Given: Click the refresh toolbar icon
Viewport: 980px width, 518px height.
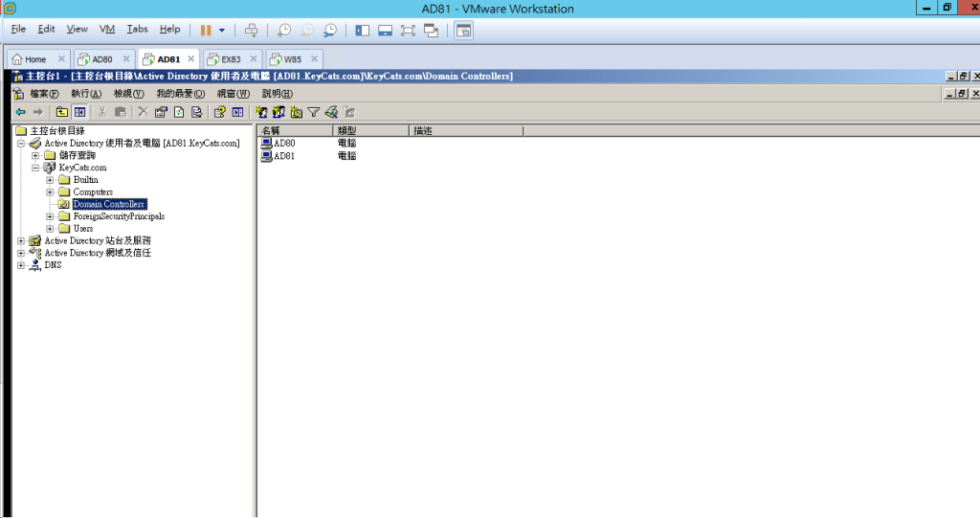Looking at the screenshot, I should pyautogui.click(x=179, y=112).
